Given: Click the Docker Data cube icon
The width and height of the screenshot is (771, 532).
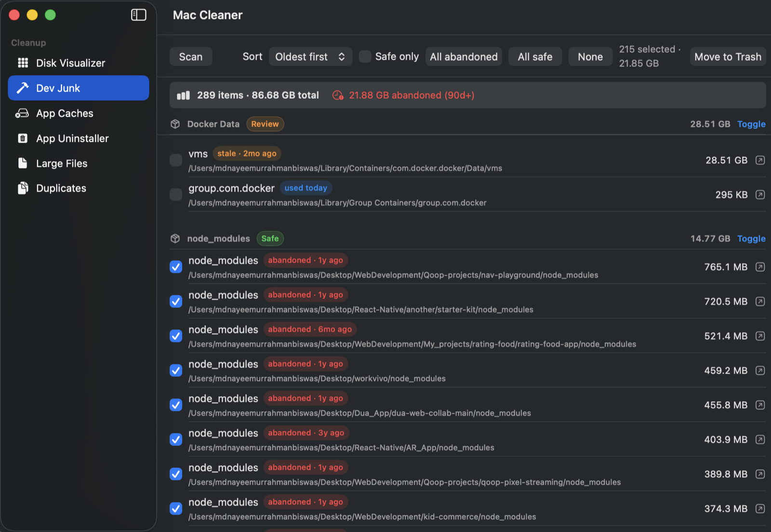Looking at the screenshot, I should click(175, 124).
